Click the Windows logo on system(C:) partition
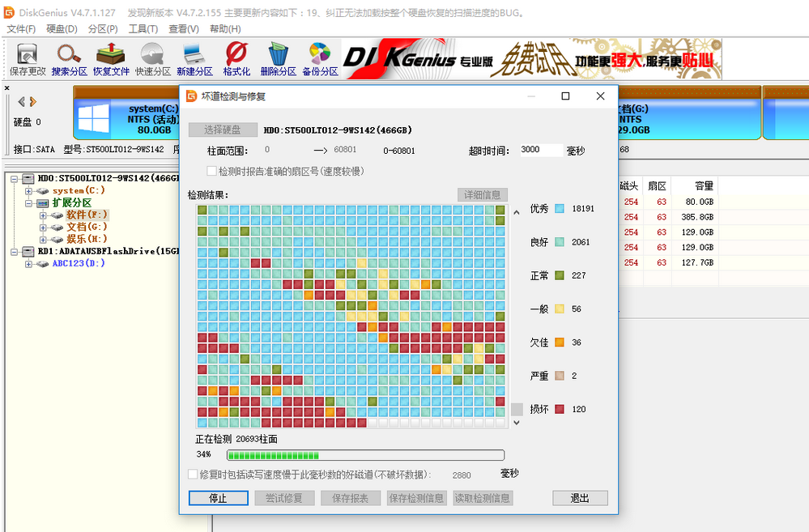809x532 pixels. coord(94,117)
